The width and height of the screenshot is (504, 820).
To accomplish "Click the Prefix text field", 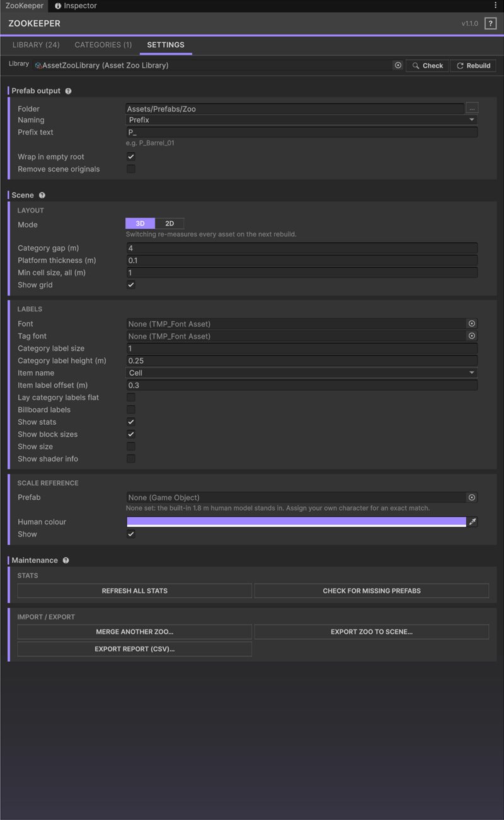I will (302, 132).
